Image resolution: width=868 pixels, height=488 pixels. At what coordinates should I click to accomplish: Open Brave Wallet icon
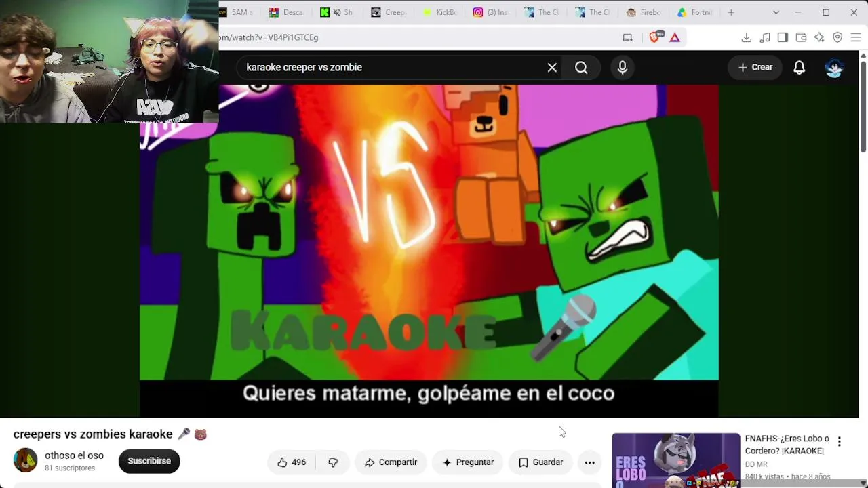click(x=801, y=37)
